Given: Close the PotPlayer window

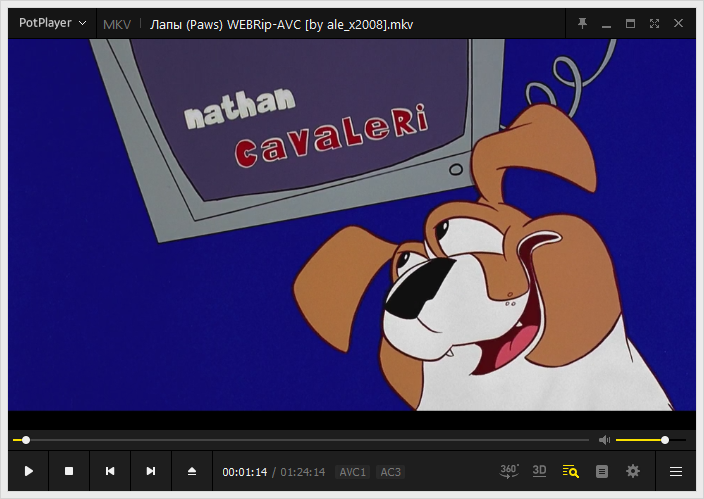Looking at the screenshot, I should click(x=678, y=23).
